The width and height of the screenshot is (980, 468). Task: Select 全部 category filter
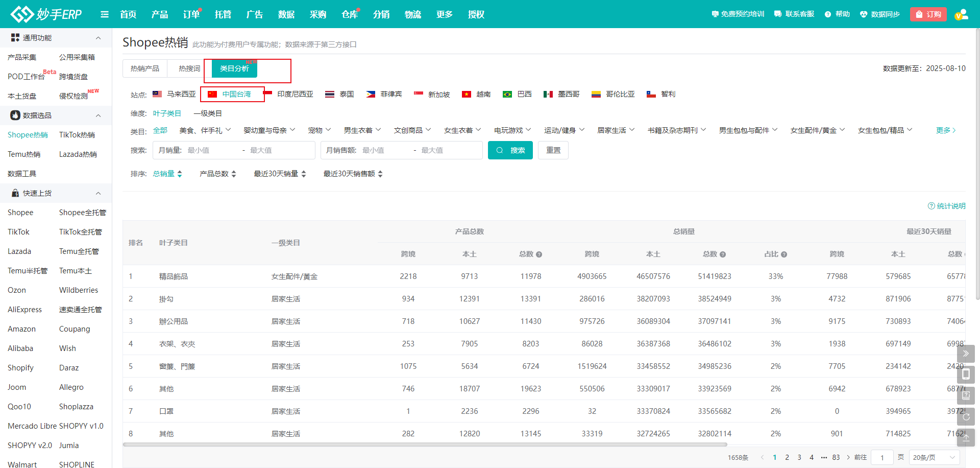click(x=160, y=130)
